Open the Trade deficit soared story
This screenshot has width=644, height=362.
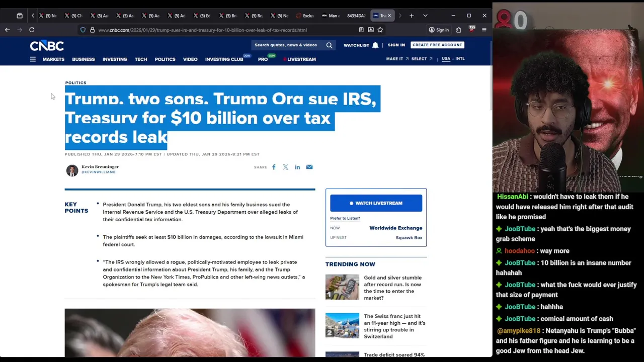click(x=394, y=354)
